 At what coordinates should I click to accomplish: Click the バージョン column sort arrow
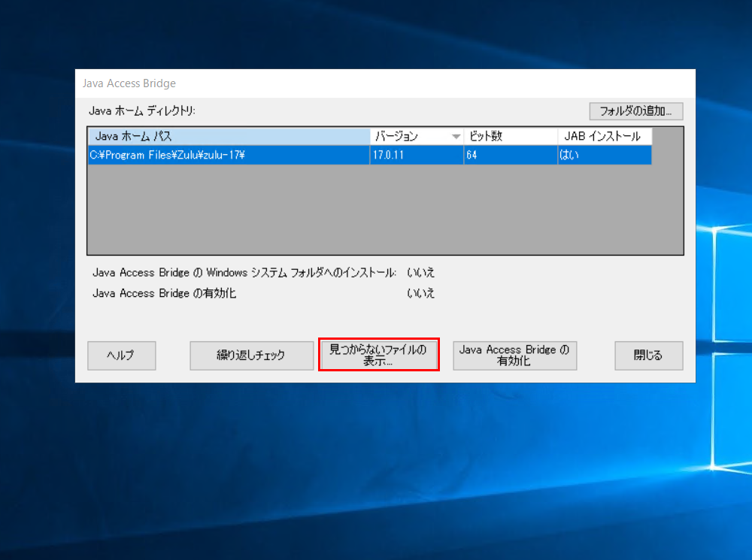pyautogui.click(x=456, y=137)
